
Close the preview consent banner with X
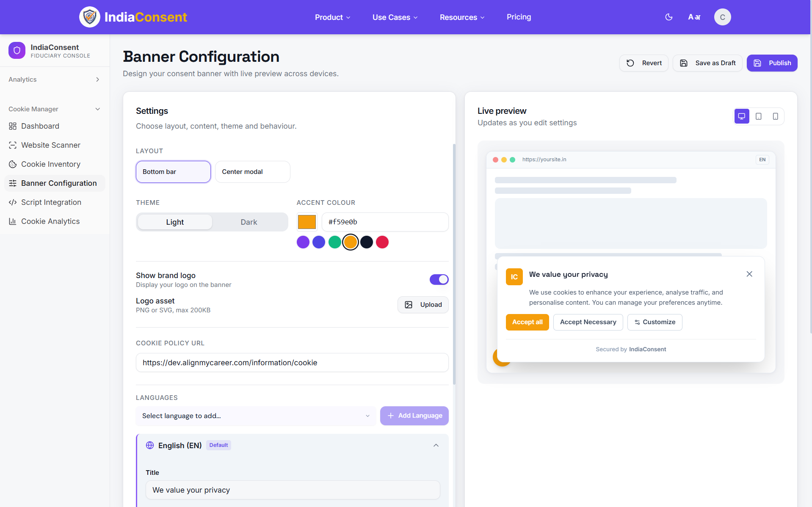tap(749, 274)
